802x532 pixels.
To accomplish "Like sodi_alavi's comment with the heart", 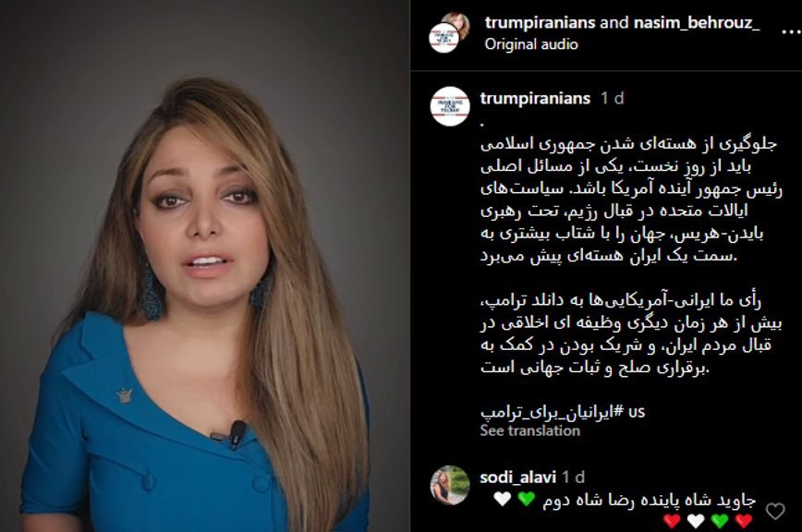I will click(x=775, y=510).
